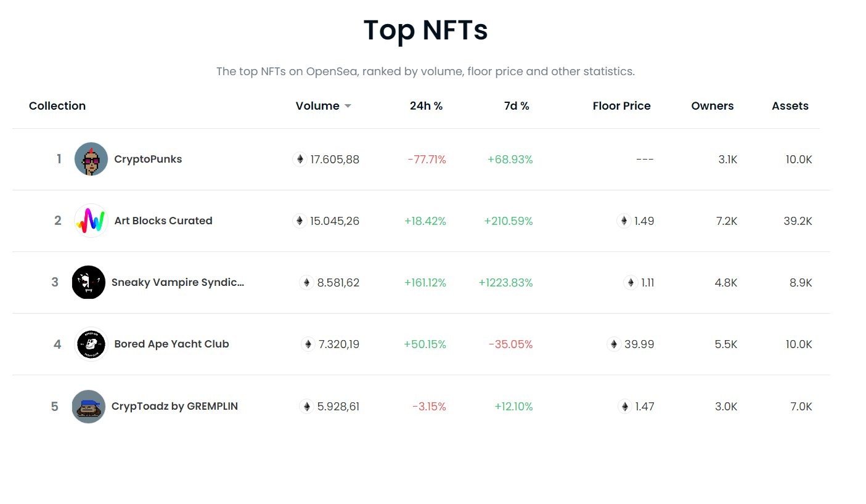Image resolution: width=866 pixels, height=504 pixels.
Task: Open the CryptoPunks collection link
Action: click(x=148, y=159)
